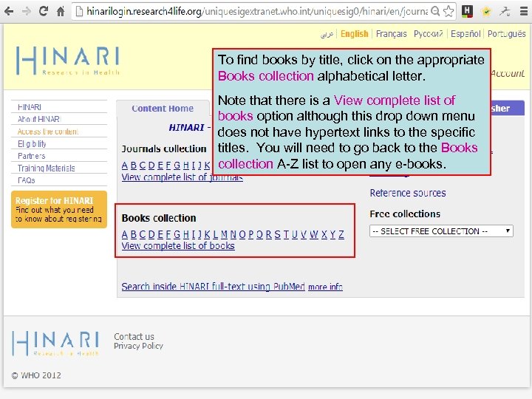This screenshot has height=399, width=532.
Task: Open Books collection letter E
Action: (160, 234)
